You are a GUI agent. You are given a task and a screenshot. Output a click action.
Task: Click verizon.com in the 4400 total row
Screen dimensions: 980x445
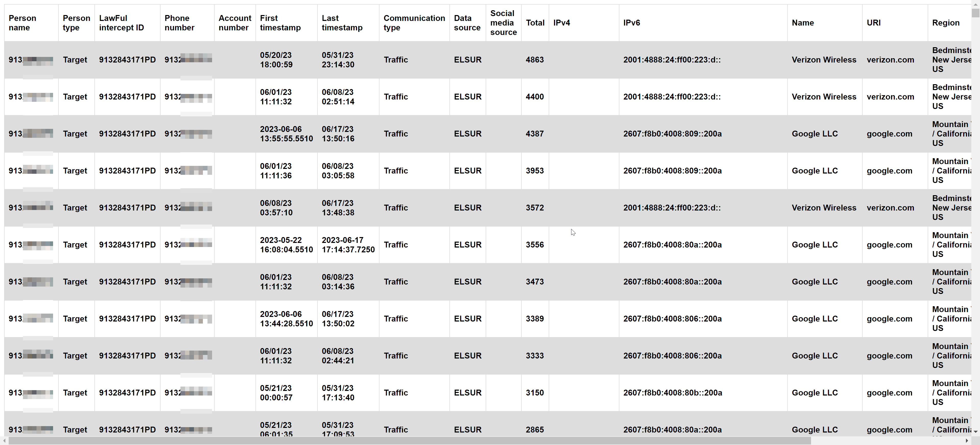pyautogui.click(x=890, y=97)
